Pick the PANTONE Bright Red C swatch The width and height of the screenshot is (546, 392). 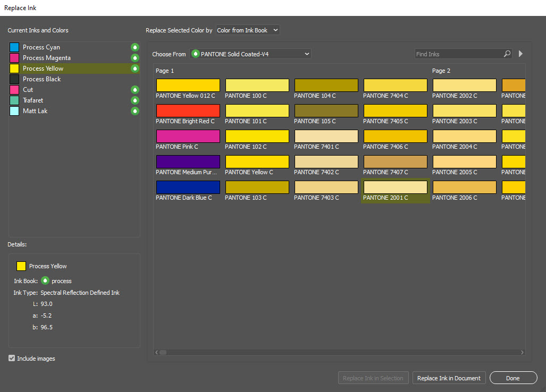coord(188,110)
